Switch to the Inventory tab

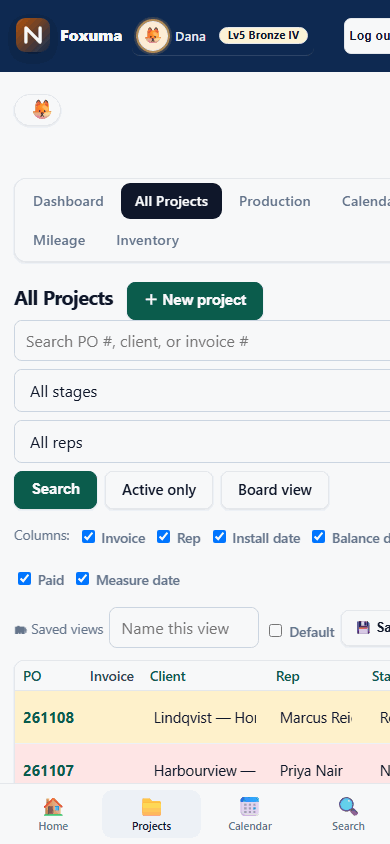pyautogui.click(x=147, y=240)
